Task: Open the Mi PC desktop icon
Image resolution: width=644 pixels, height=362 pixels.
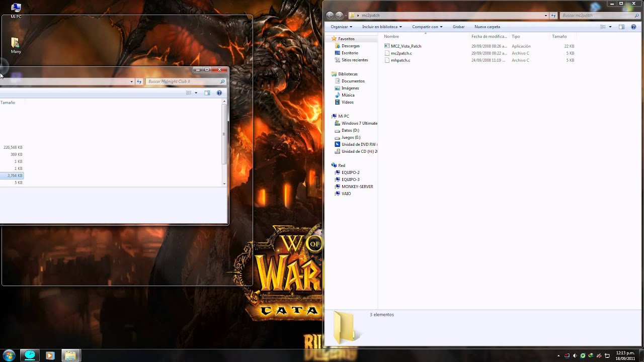Action: (16, 10)
